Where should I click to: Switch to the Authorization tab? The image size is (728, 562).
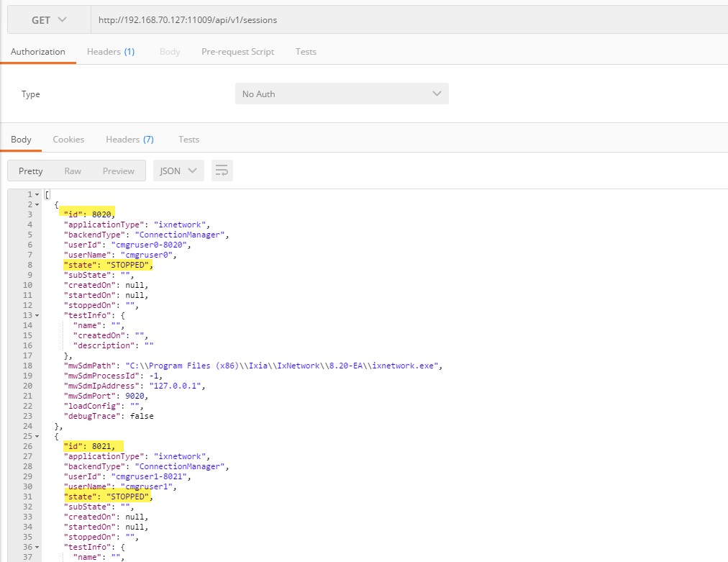(37, 52)
